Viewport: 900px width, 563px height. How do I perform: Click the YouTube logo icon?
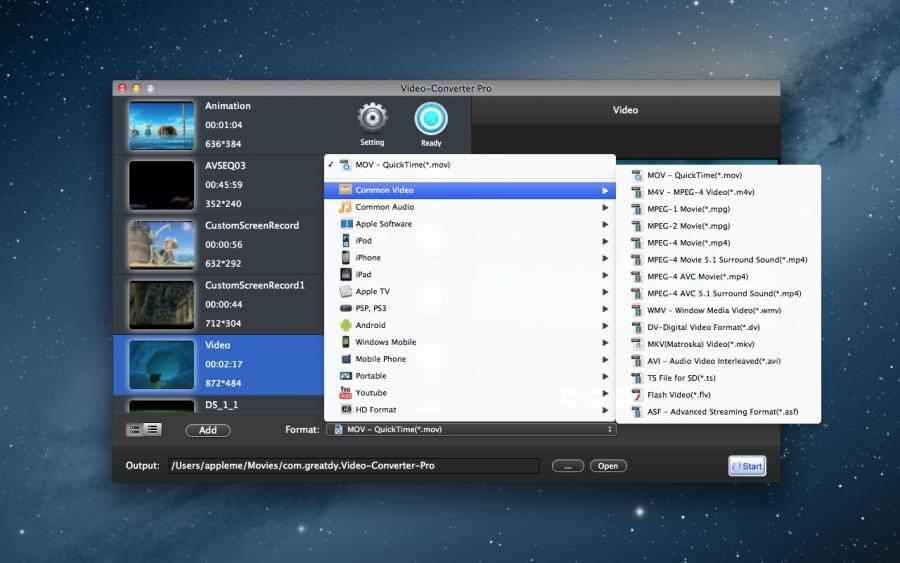(346, 393)
